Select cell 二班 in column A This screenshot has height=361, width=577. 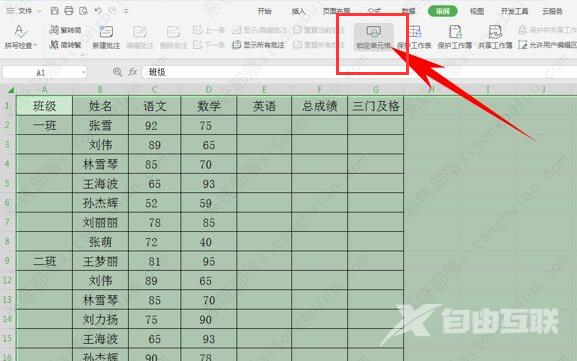[45, 261]
